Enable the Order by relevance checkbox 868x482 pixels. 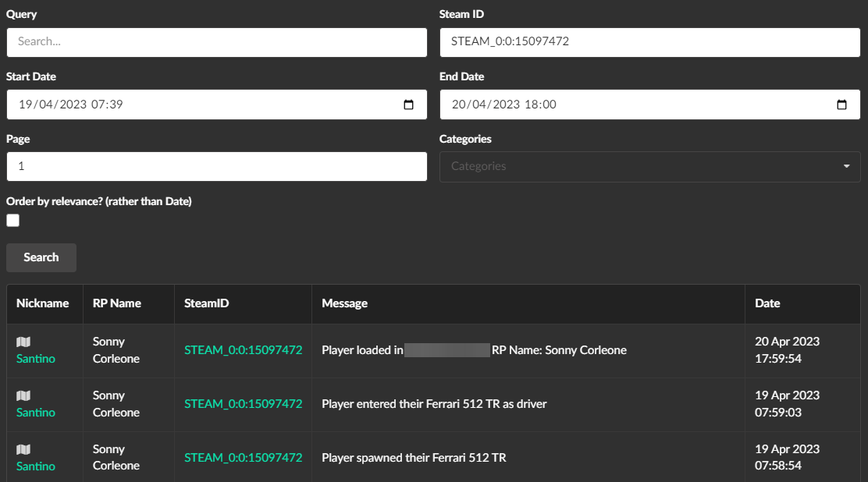pyautogui.click(x=13, y=221)
